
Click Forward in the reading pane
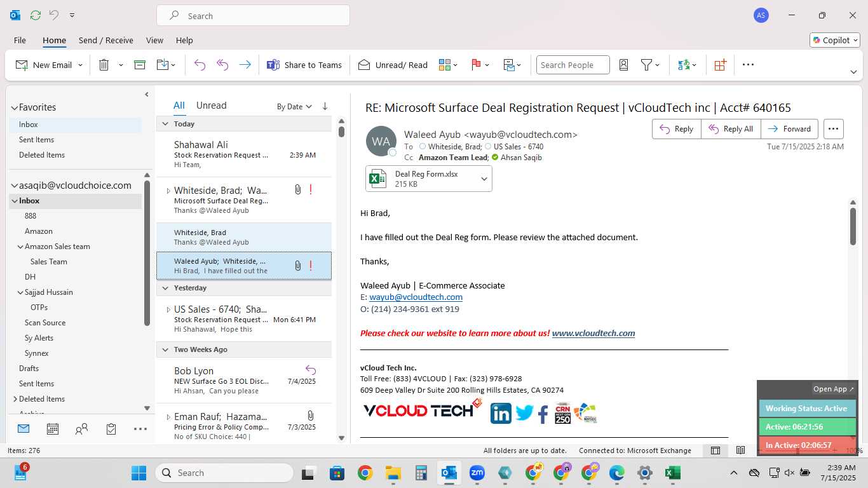(x=789, y=129)
